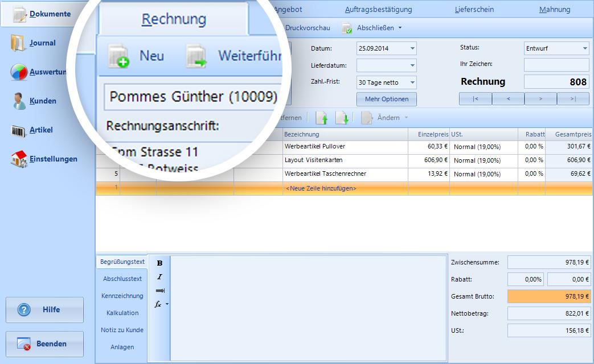The image size is (594, 364).
Task: Expand the Datum dropdown
Action: tap(412, 48)
